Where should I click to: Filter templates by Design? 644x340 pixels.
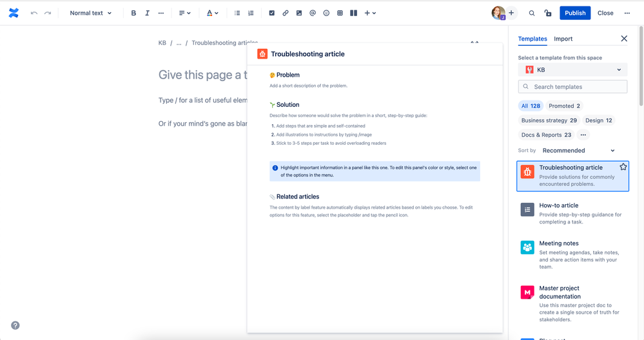point(598,120)
